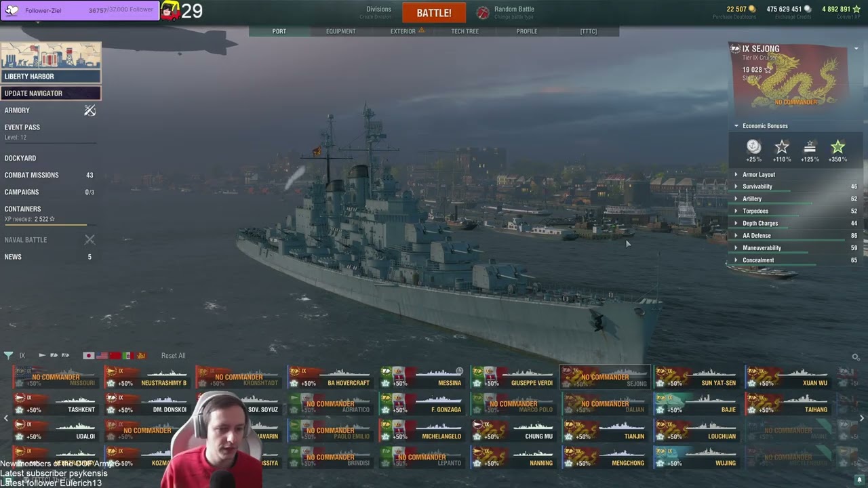Expand the Armor Layout section

click(795, 175)
